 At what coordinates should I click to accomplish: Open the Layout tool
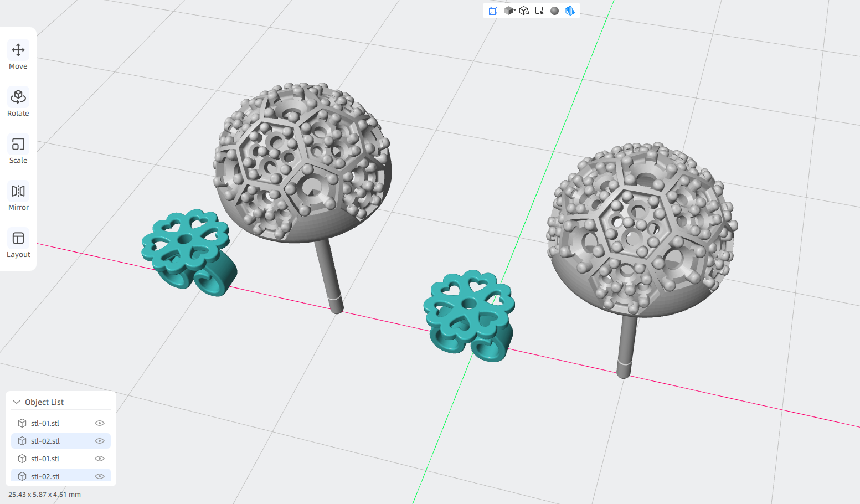[18, 244]
